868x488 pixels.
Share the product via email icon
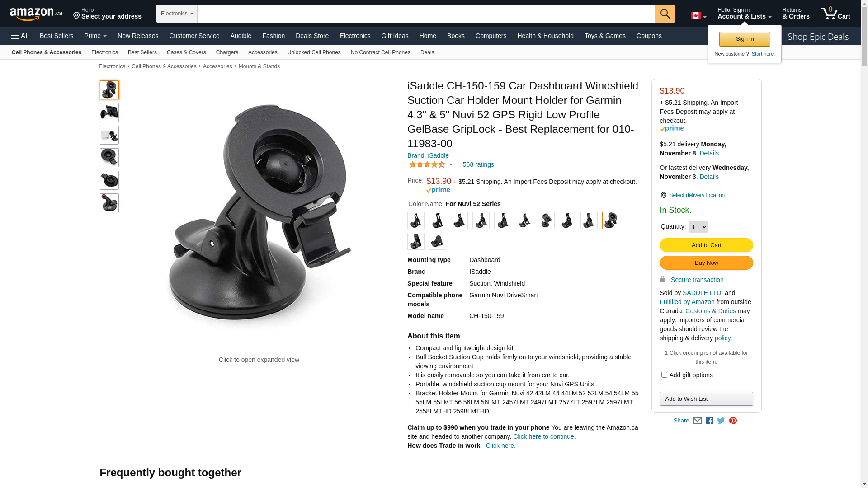pyautogui.click(x=697, y=421)
